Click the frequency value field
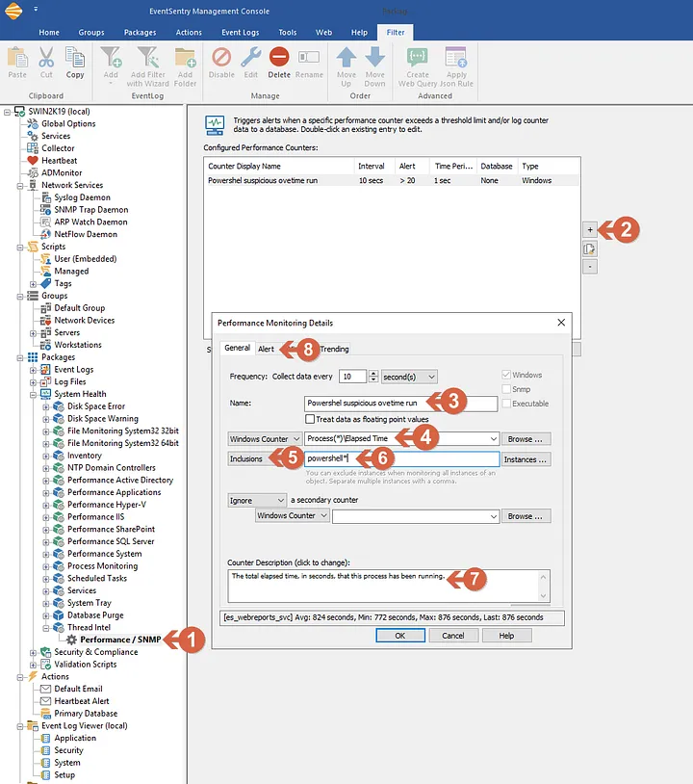 point(352,377)
